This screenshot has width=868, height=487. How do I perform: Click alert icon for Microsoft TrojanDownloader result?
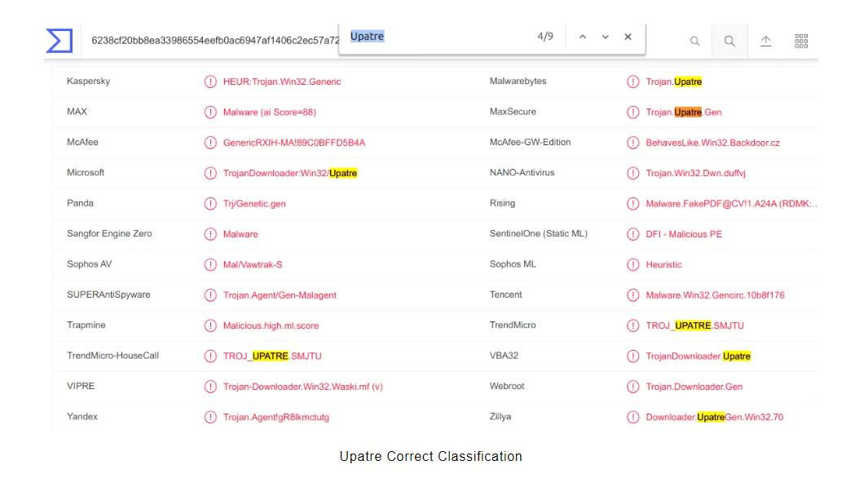(210, 173)
